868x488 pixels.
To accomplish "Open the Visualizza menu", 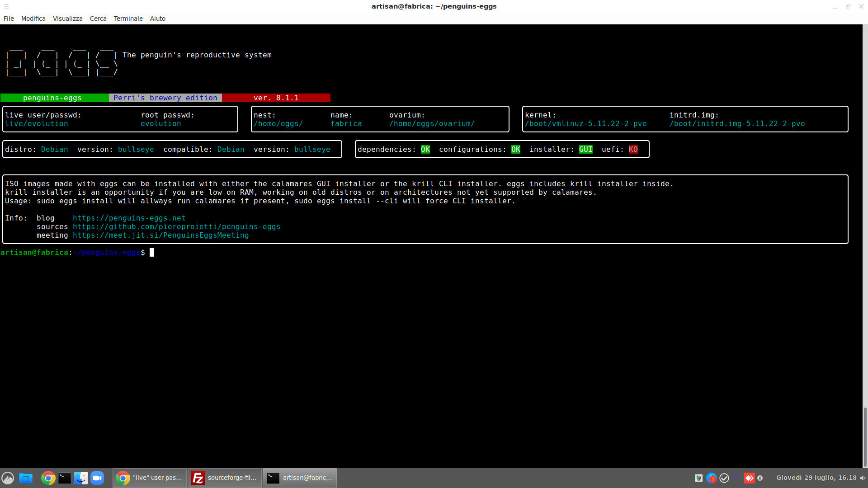I will [x=67, y=19].
